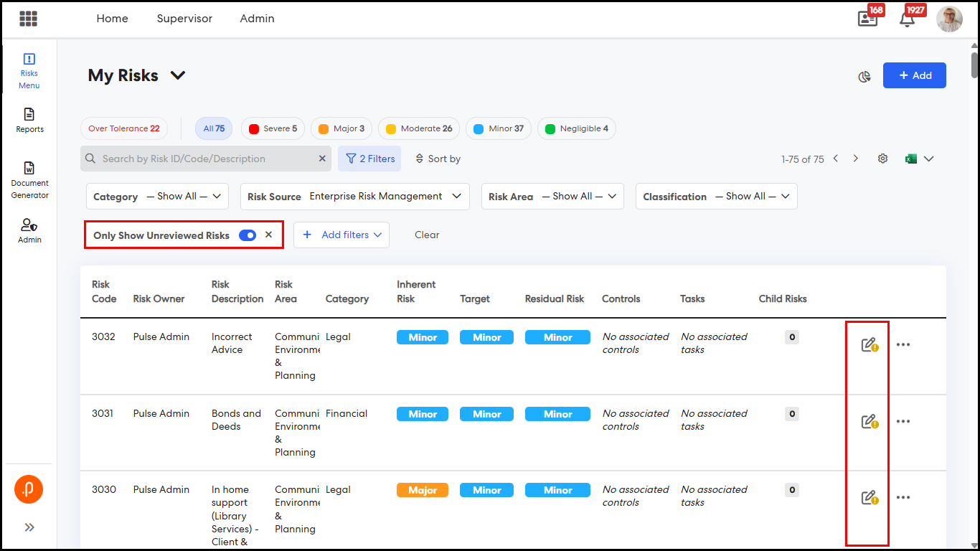Expand the My Risks title dropdown

[x=178, y=75]
